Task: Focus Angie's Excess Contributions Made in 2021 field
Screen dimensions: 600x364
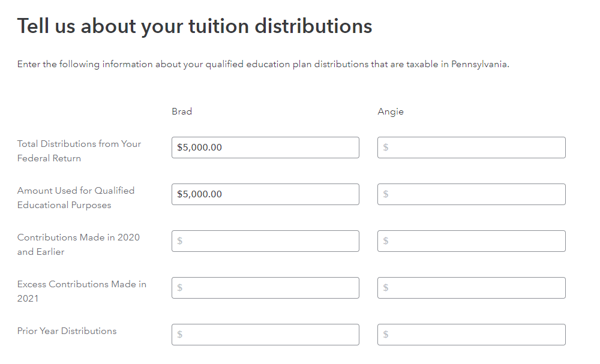Action: (472, 288)
